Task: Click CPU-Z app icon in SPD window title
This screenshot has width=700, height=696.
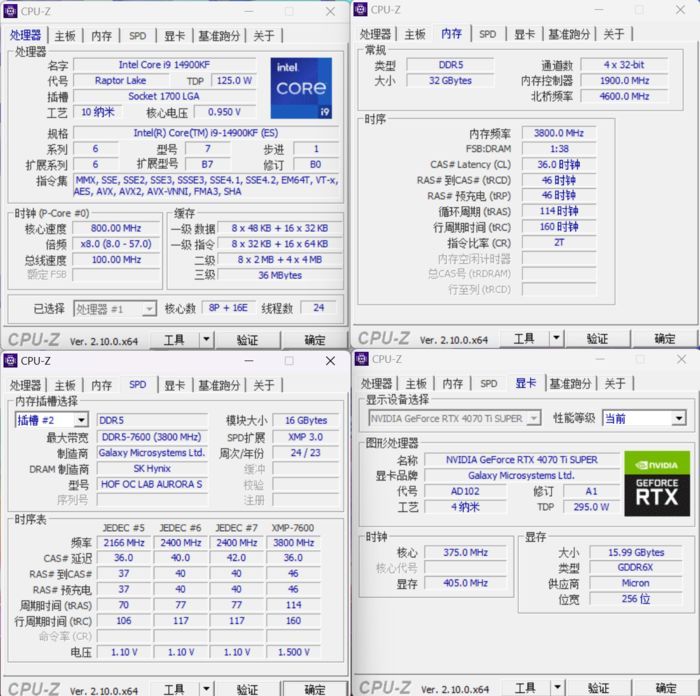Action: [10, 361]
